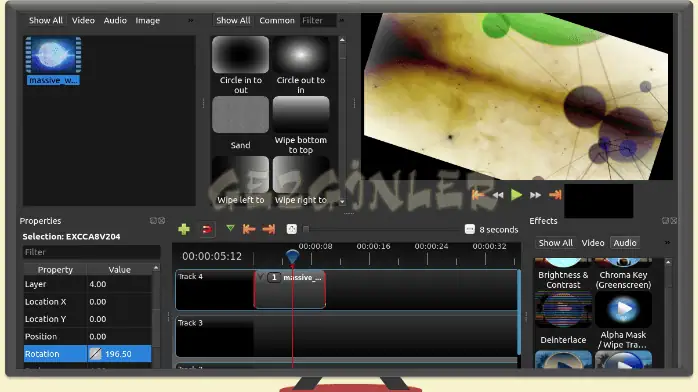This screenshot has height=392, width=698.
Task: Click the blue playhead marker
Action: pos(292,257)
